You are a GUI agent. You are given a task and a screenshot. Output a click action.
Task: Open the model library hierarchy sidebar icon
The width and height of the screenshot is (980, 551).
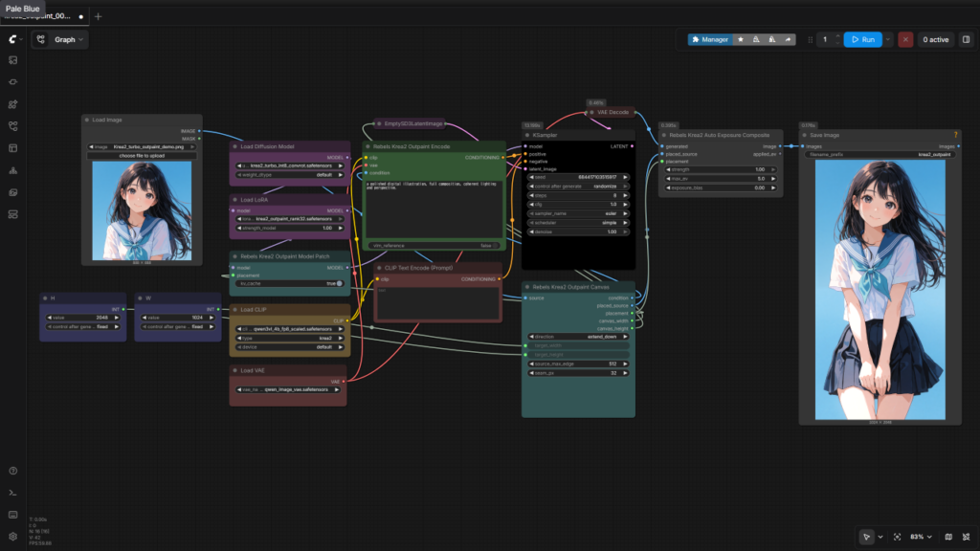coord(13,170)
